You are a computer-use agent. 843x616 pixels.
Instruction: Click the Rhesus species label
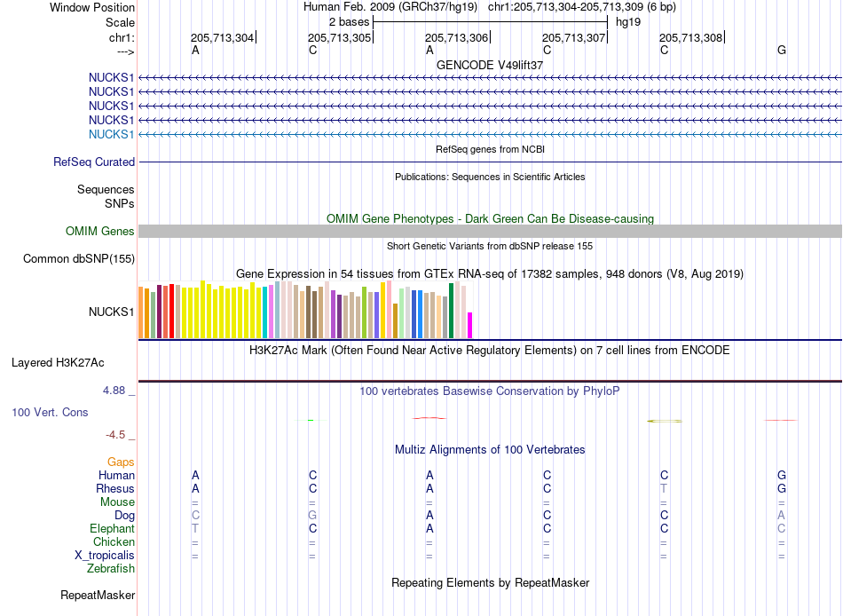[115, 488]
